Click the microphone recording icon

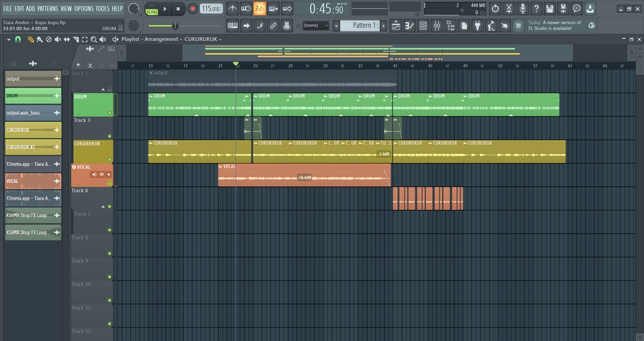point(523,9)
